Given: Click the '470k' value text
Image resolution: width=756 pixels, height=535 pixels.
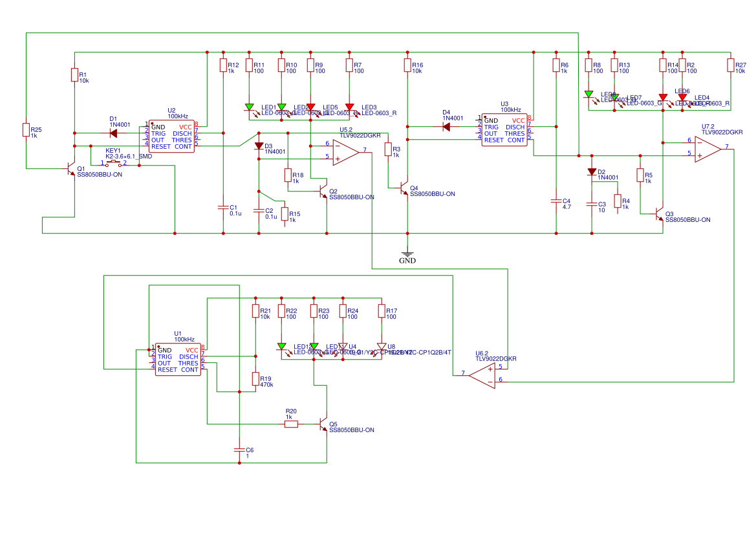Looking at the screenshot, I should (266, 385).
